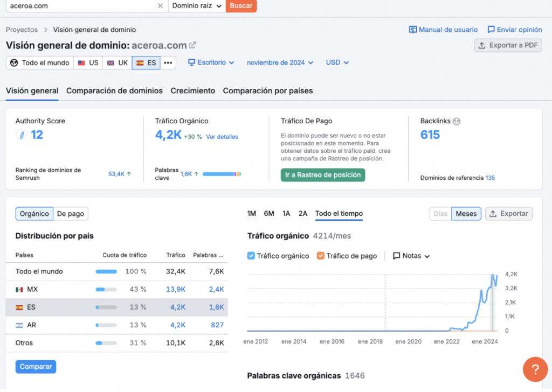
Task: Open external link icon next to aceroa.com
Action: tap(192, 45)
